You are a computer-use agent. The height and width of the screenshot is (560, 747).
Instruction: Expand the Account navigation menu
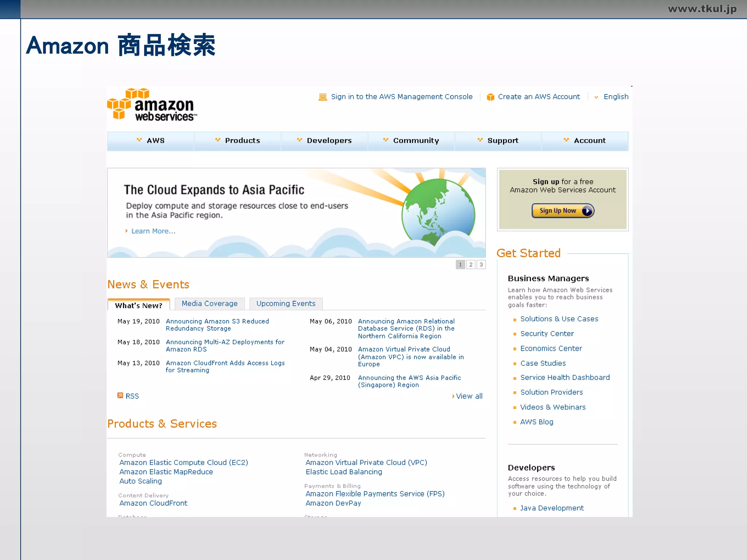pos(585,141)
